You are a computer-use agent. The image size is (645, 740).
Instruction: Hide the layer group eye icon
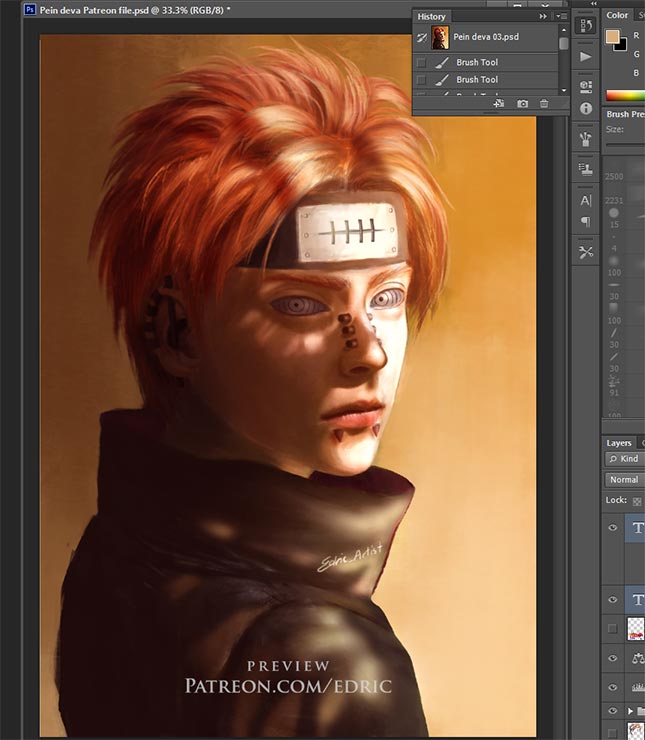(x=612, y=710)
